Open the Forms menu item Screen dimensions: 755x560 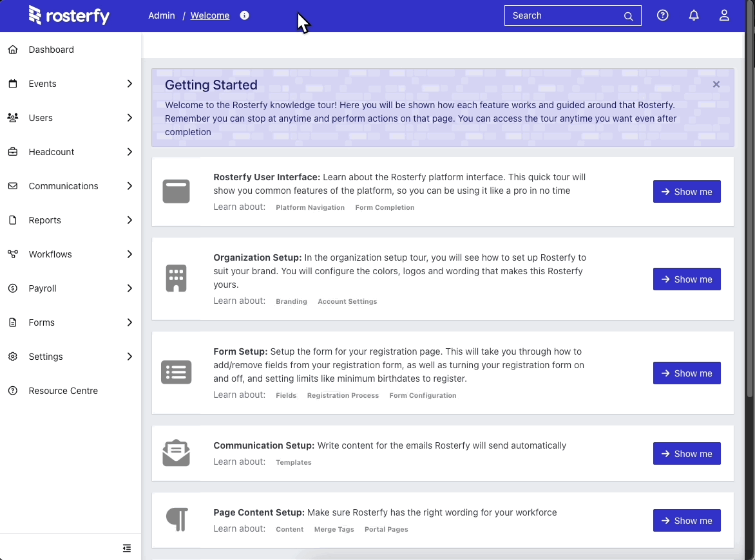pos(70,322)
